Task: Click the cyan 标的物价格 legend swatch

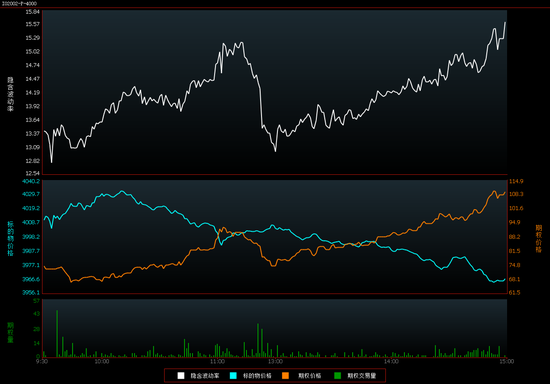Action: tap(233, 376)
